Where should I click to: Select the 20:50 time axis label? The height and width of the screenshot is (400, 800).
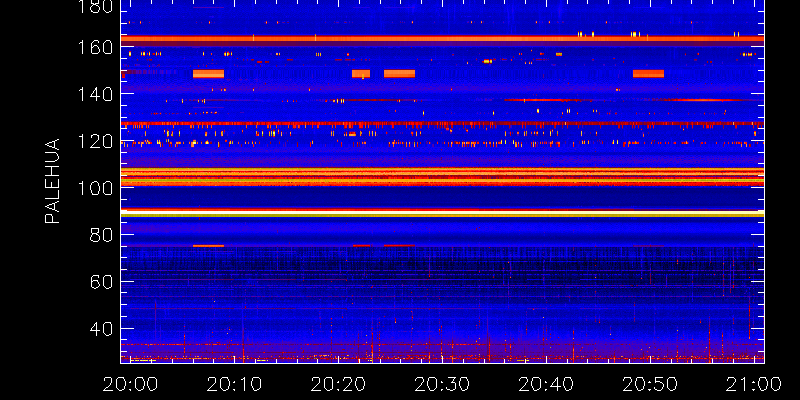(651, 384)
